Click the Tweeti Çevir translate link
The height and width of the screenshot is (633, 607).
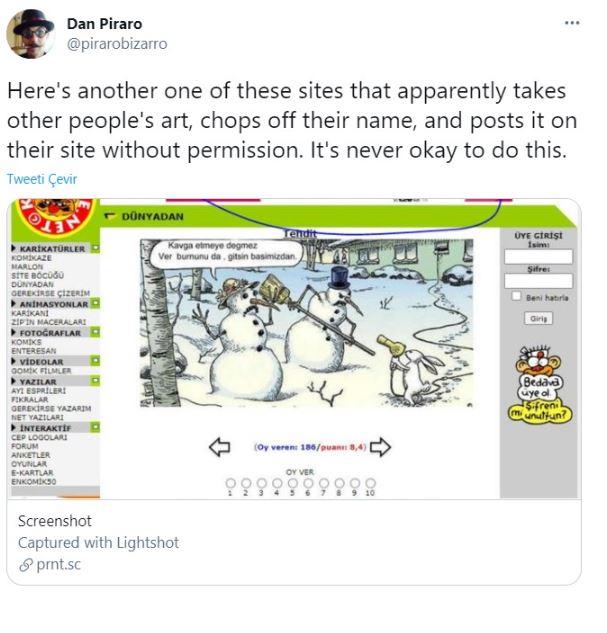(42, 179)
